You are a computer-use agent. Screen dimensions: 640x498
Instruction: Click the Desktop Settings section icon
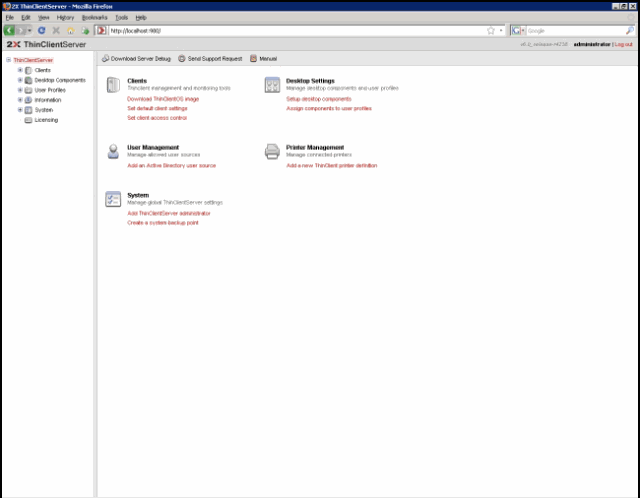tap(272, 85)
